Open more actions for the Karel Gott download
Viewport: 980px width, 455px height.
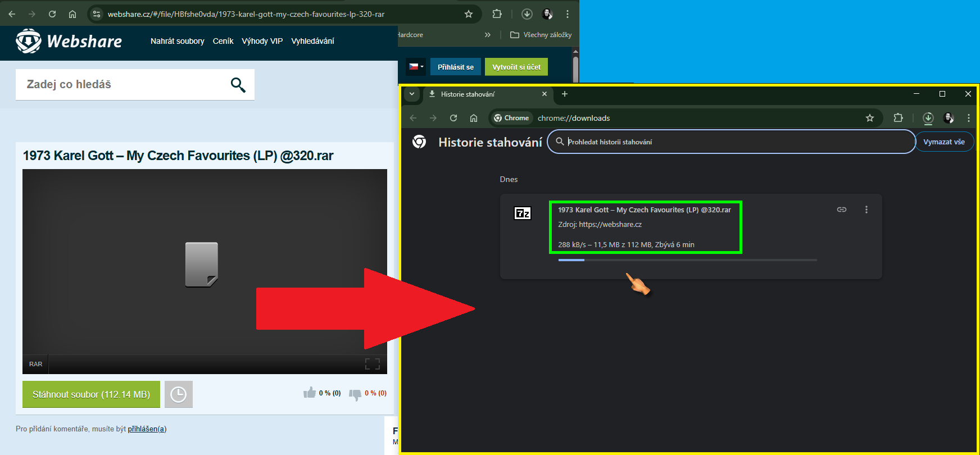[866, 210]
